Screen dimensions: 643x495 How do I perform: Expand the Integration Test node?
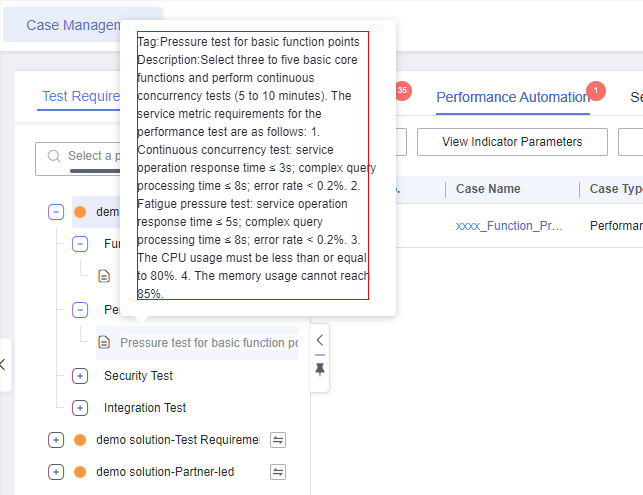tap(80, 408)
